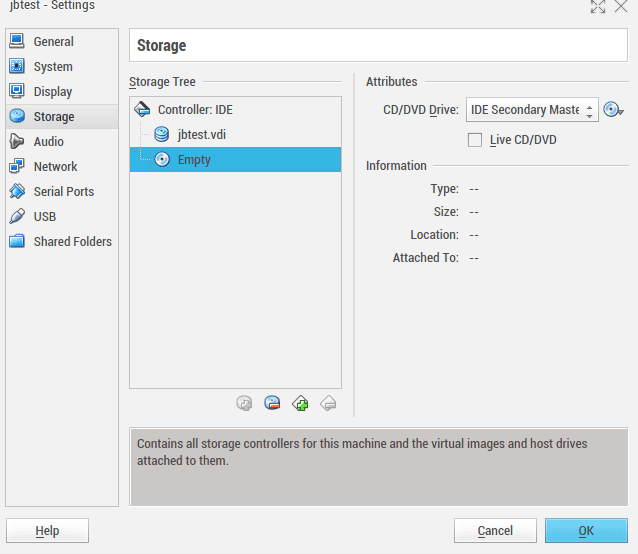Click the greyed Remove Controller icon
638x554 pixels.
click(328, 404)
